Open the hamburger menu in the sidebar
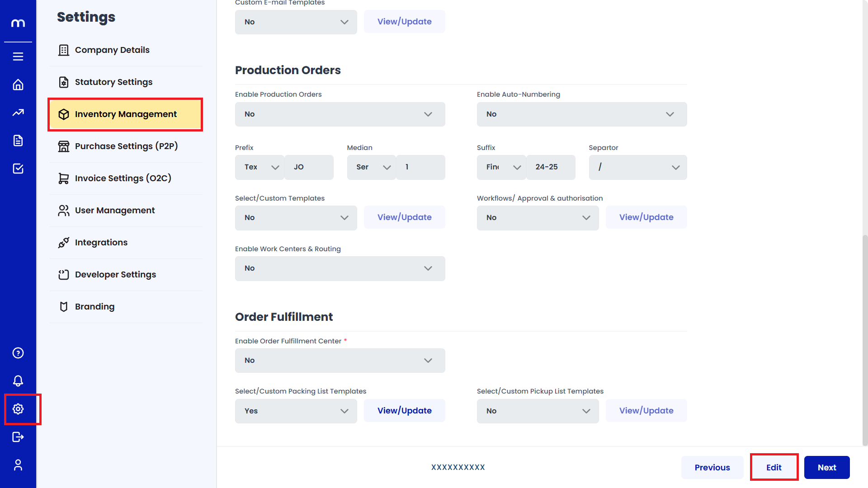 [x=18, y=56]
